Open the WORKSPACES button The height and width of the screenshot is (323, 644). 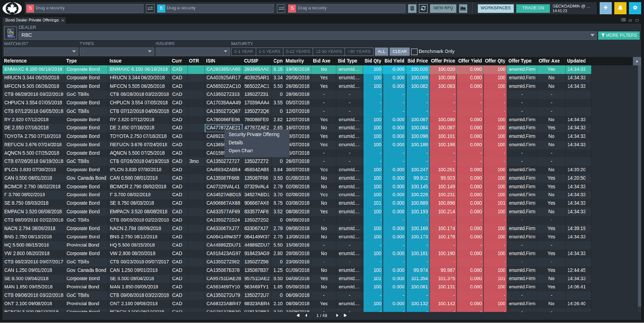[x=496, y=8]
